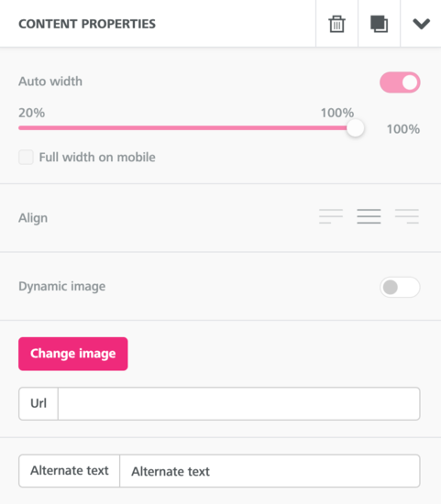Click the Alternate text field label
This screenshot has height=504, width=441.
[x=69, y=471]
